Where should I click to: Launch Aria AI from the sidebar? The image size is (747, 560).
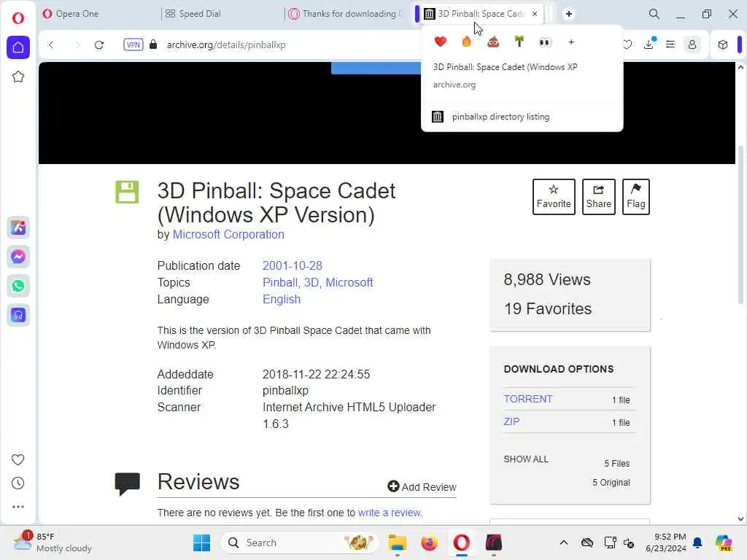pos(18,227)
